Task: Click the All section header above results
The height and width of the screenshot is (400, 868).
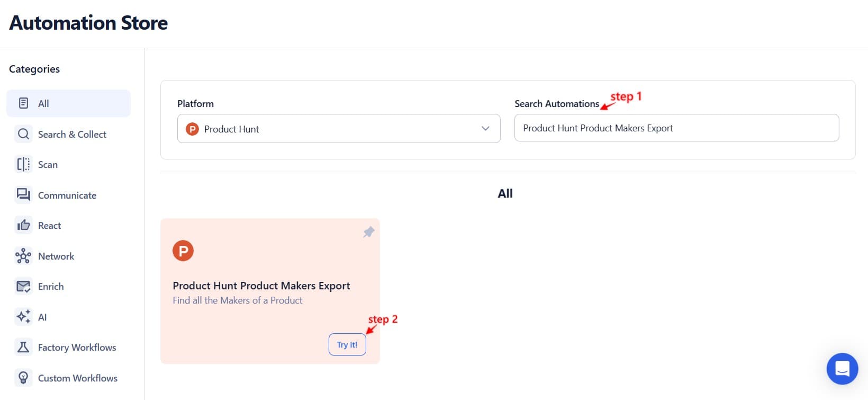Action: 505,193
